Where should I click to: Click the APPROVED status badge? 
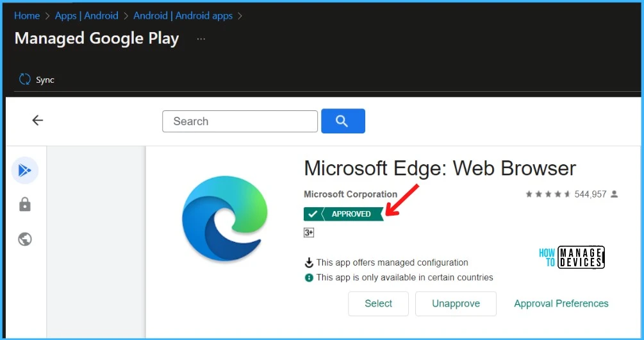tap(343, 214)
